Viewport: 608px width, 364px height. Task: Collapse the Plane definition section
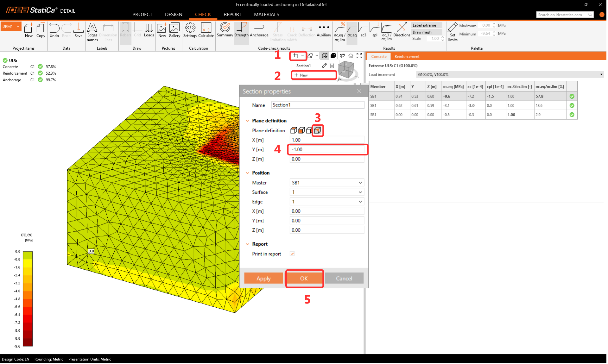tap(248, 121)
